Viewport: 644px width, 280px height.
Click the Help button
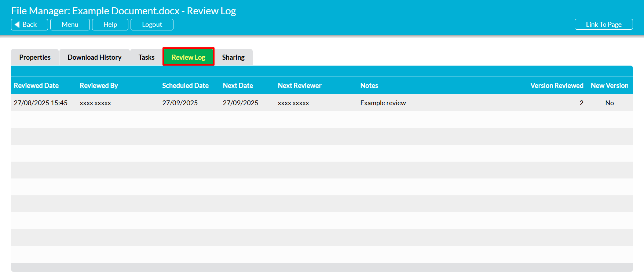point(110,25)
